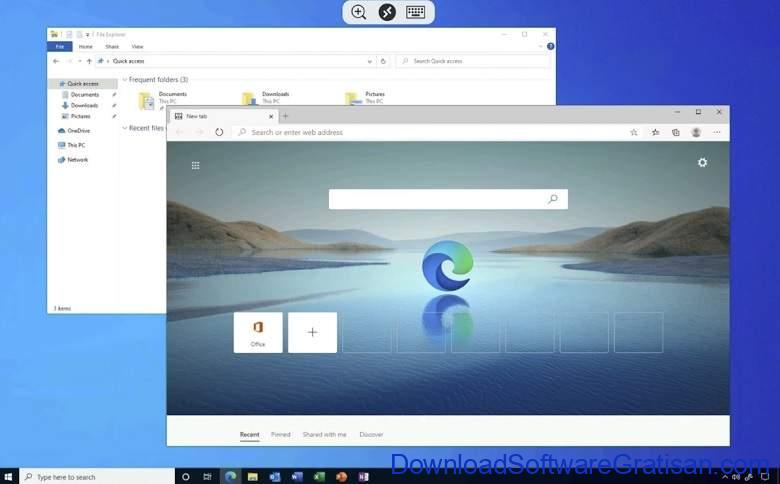The height and width of the screenshot is (484, 780).
Task: Open the apps grid launcher on new tab
Action: point(195,165)
